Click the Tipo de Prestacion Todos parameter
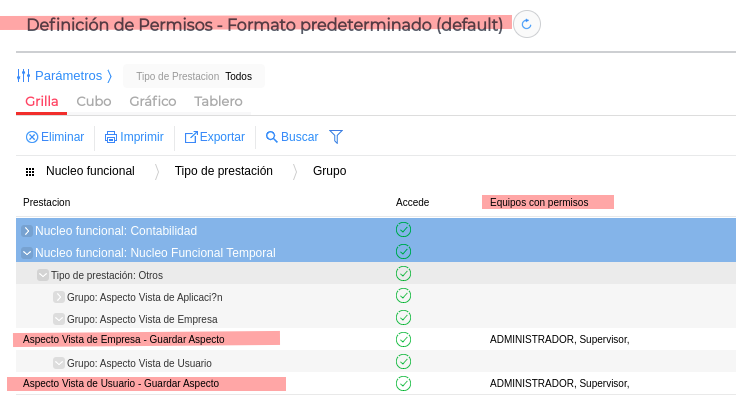The height and width of the screenshot is (415, 736). (194, 76)
